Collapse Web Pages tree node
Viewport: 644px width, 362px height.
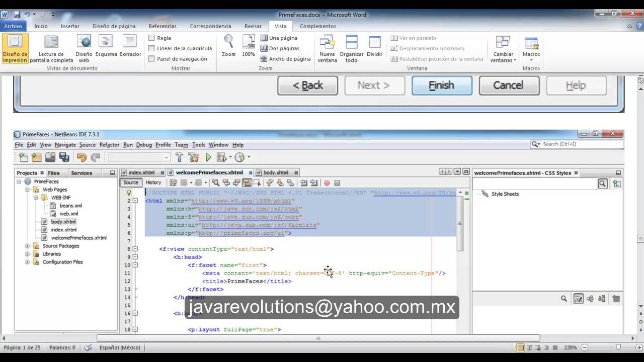click(x=27, y=190)
